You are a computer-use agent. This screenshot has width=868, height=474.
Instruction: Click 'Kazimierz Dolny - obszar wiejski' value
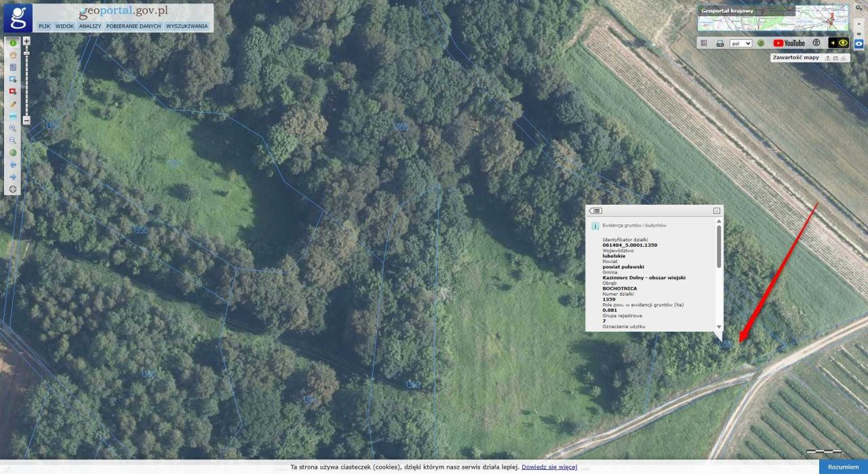point(644,277)
